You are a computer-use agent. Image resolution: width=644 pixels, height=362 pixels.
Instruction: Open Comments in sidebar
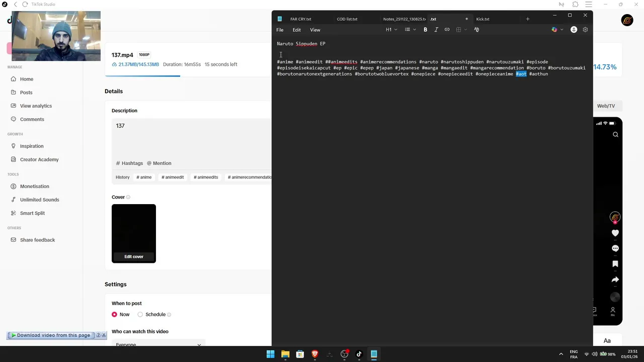pos(32,119)
